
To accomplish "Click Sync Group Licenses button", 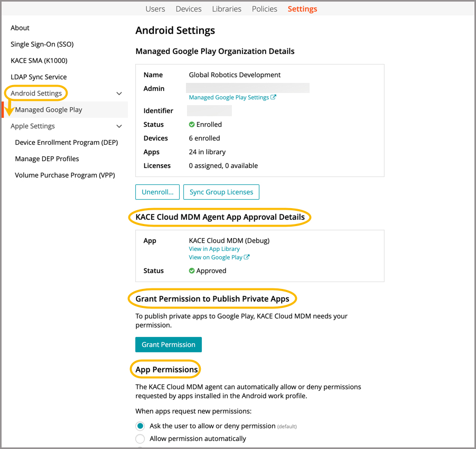I will 221,192.
